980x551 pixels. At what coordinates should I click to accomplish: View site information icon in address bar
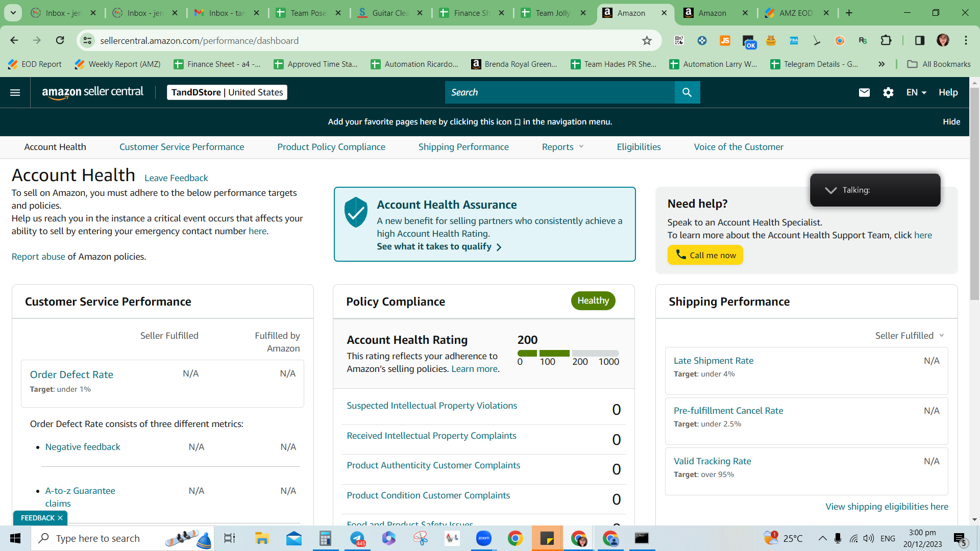click(88, 41)
